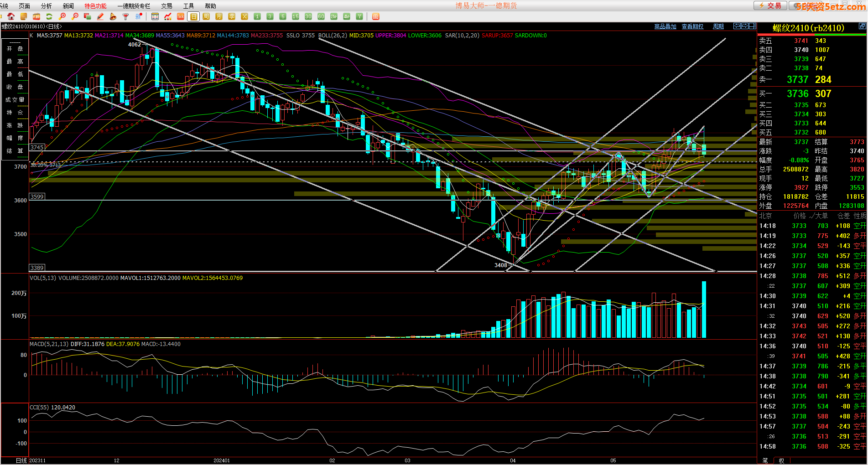Screen dimensions: 868x465
Task: Click the 查看期权 options link
Action: (693, 26)
